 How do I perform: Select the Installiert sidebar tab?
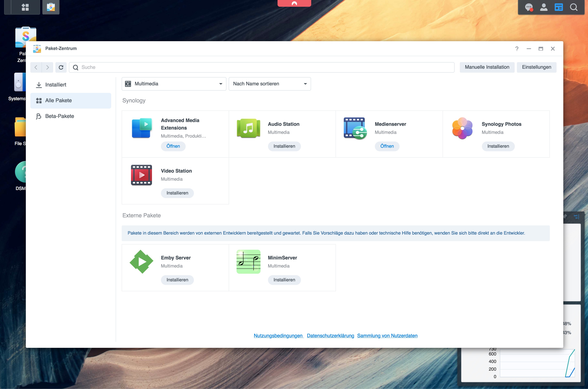[x=56, y=85]
